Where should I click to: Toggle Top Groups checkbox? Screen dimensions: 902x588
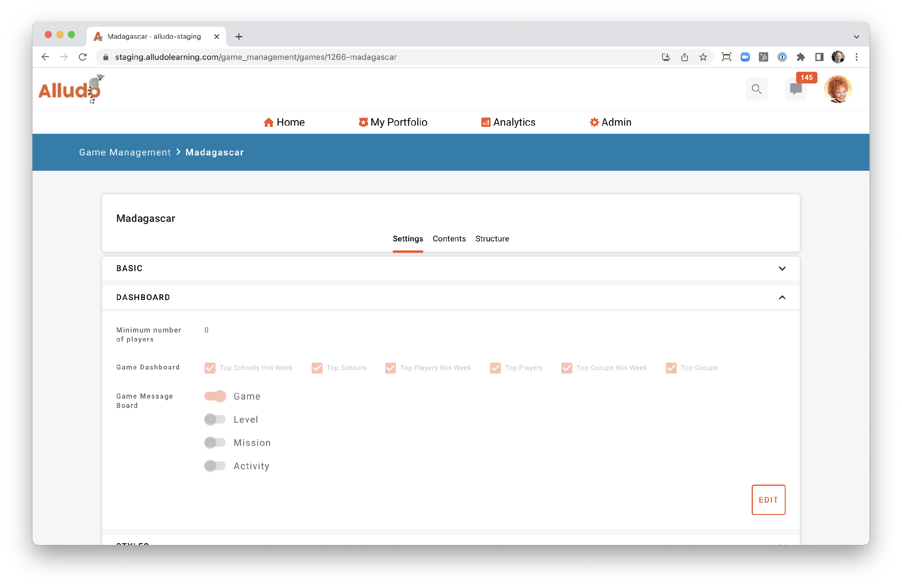point(671,368)
